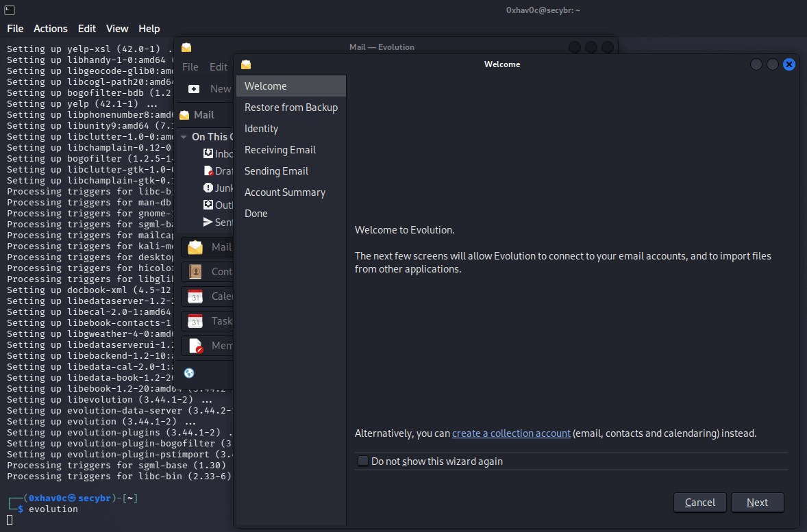Image resolution: width=807 pixels, height=532 pixels.
Task: Open the Evolution Edit menu
Action: click(x=219, y=67)
